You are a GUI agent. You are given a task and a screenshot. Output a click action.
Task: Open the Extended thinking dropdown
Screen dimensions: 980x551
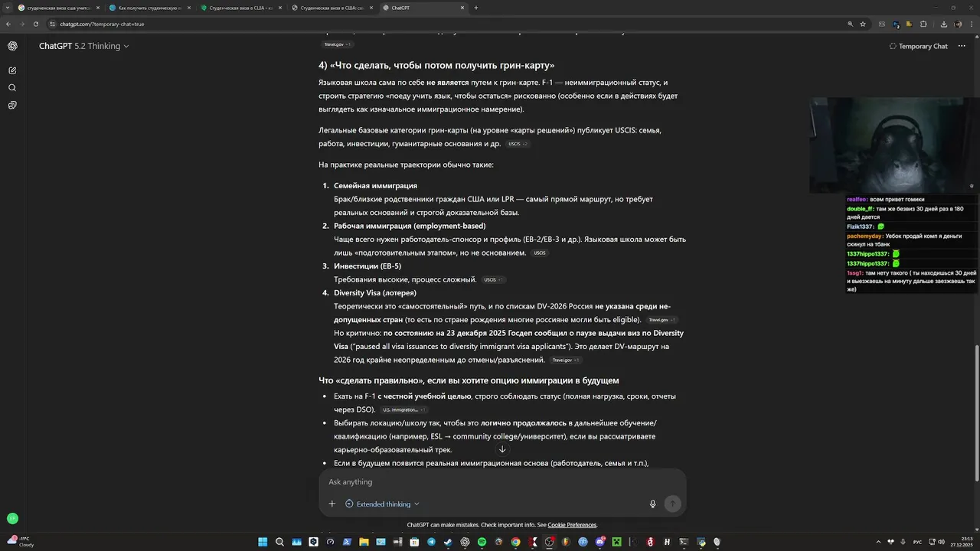click(382, 504)
